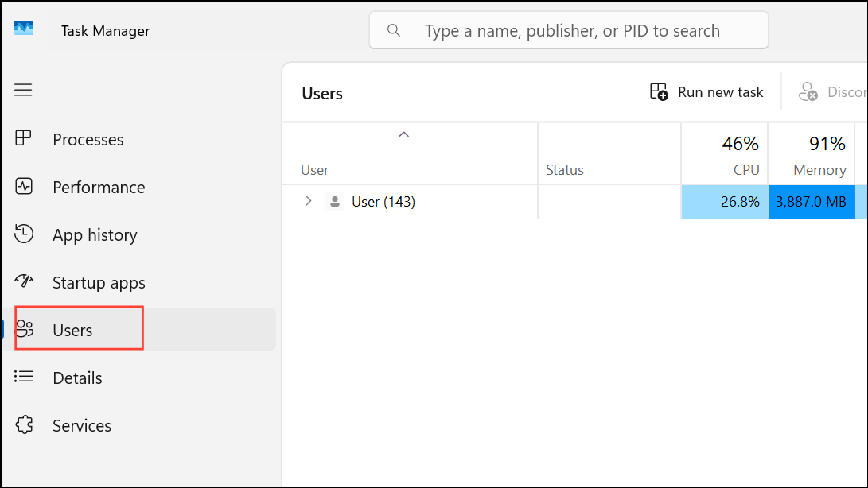Sort by the Memory column header
This screenshot has height=488, width=868.
click(812, 154)
